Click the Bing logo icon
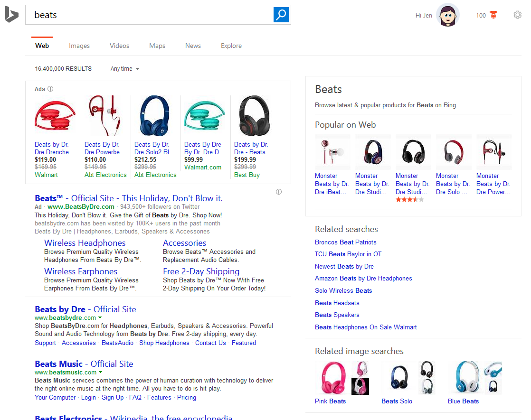The image size is (531, 420). coord(11,15)
